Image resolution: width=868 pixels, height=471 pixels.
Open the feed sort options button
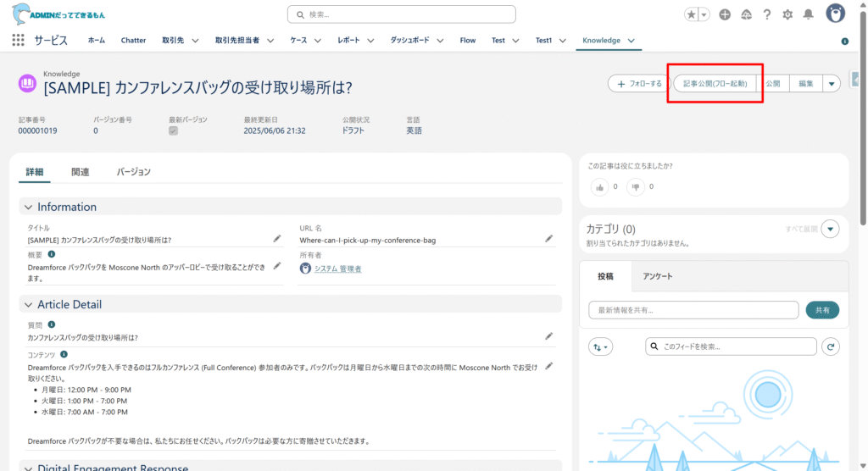[601, 347]
